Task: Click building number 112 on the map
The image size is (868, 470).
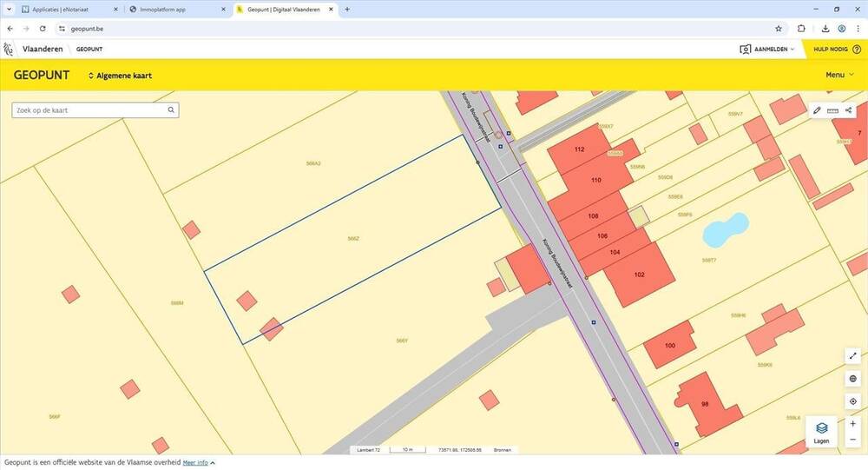Action: click(580, 149)
